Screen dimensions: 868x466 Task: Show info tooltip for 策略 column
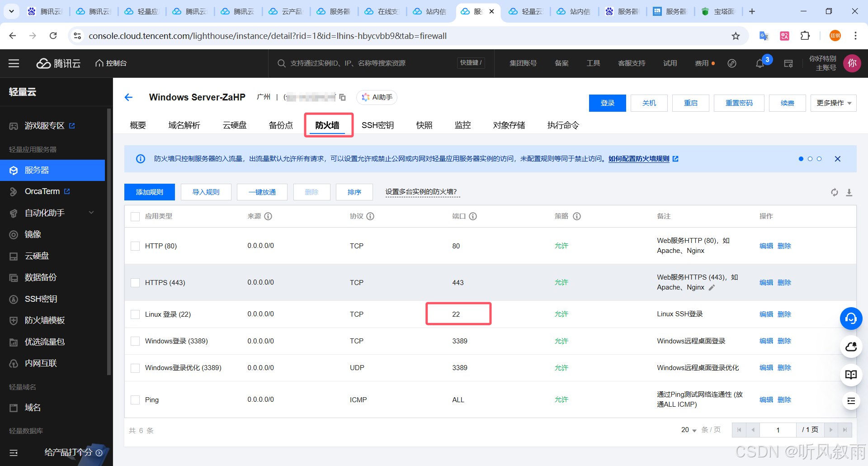point(577,216)
